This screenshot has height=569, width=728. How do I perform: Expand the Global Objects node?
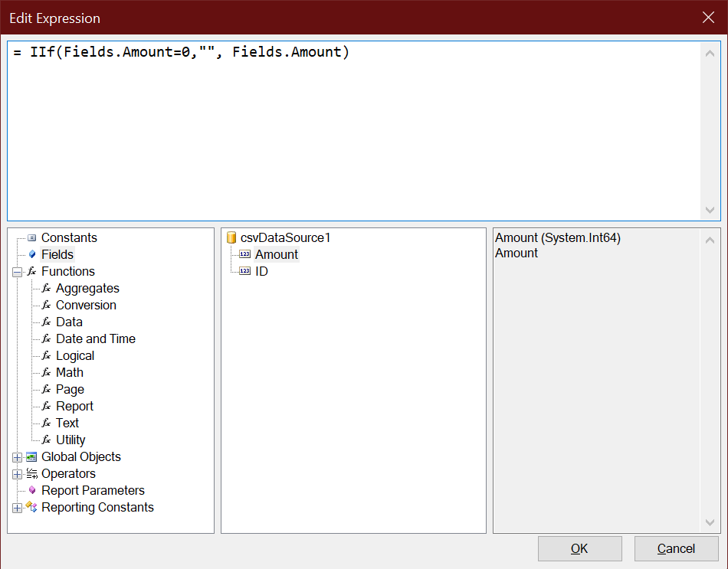pyautogui.click(x=17, y=458)
